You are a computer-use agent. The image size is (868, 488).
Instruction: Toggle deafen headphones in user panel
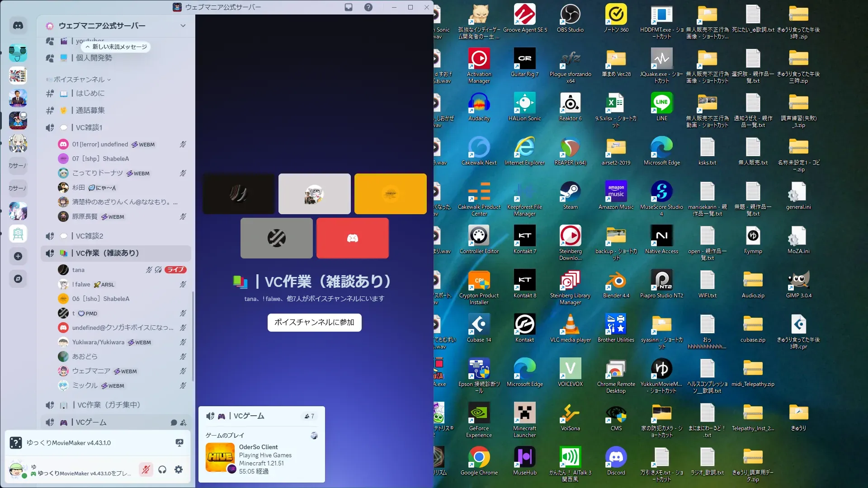point(162,469)
